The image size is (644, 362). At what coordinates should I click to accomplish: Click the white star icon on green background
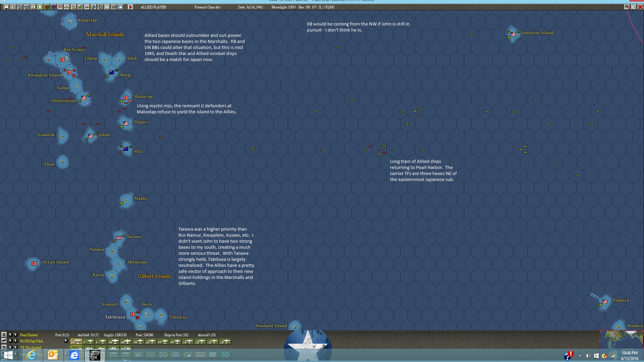40,7
